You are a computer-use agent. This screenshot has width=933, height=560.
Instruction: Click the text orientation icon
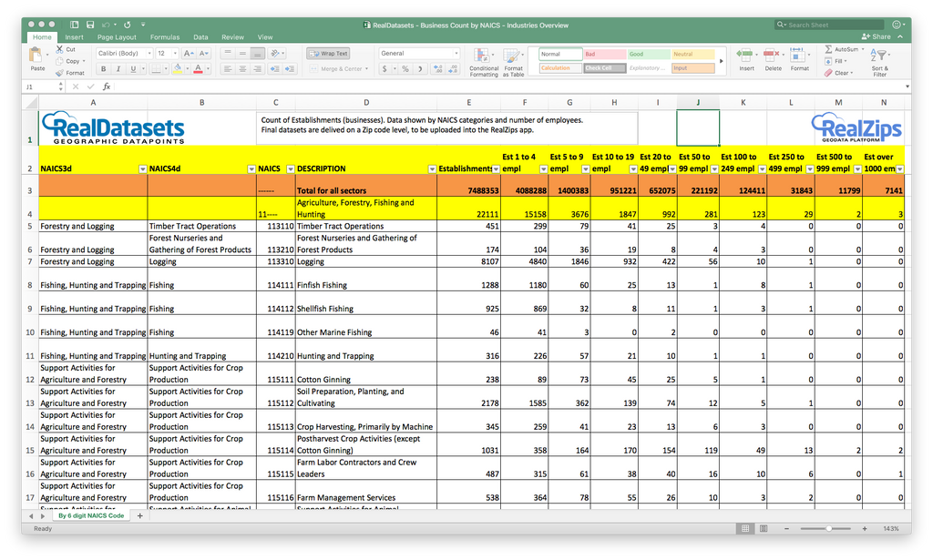275,54
